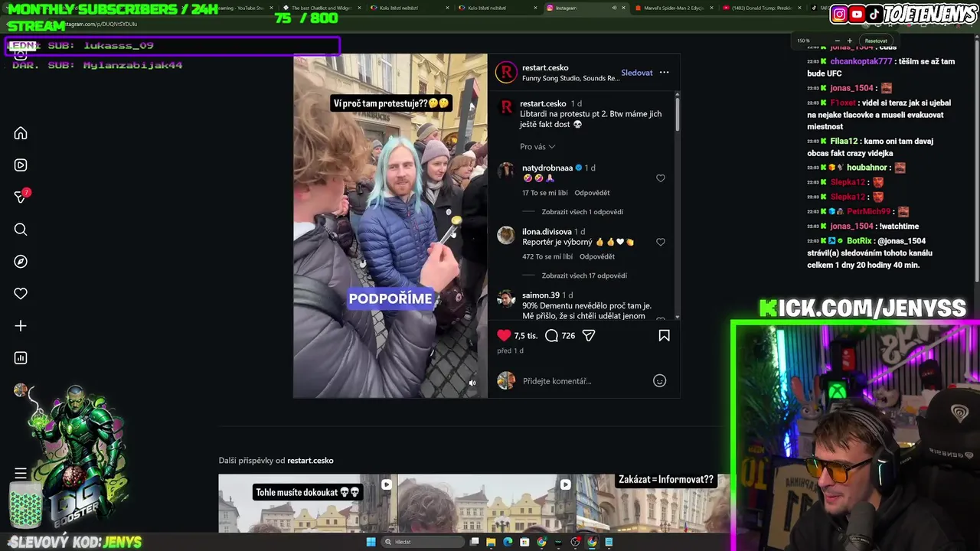Viewport: 980px width, 551px height.
Task: Open the Instagram search magnifier in the sidebar
Action: tap(21, 230)
